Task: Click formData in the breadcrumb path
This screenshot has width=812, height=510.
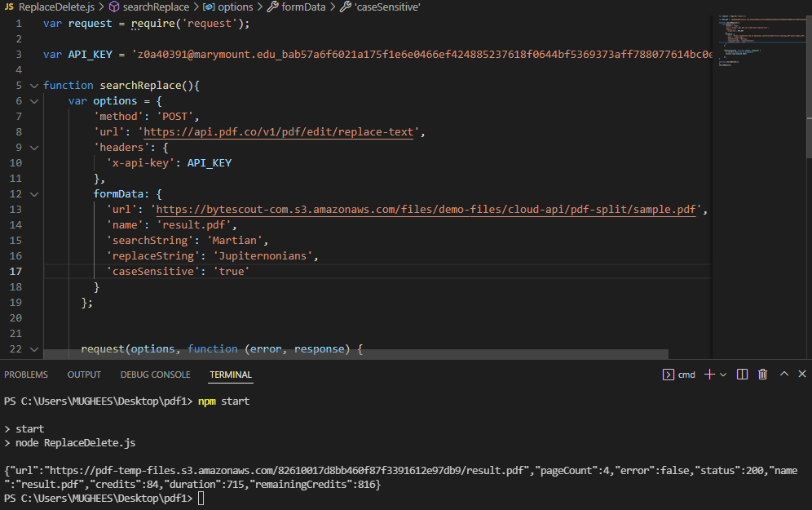Action: pos(302,7)
